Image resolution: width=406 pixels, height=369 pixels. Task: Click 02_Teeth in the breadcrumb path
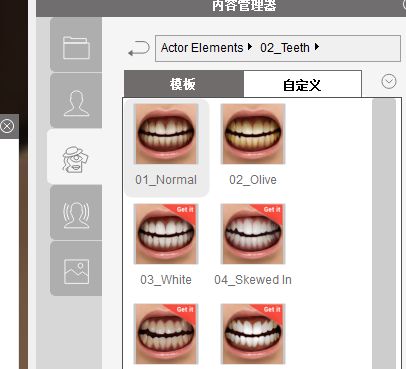click(285, 48)
